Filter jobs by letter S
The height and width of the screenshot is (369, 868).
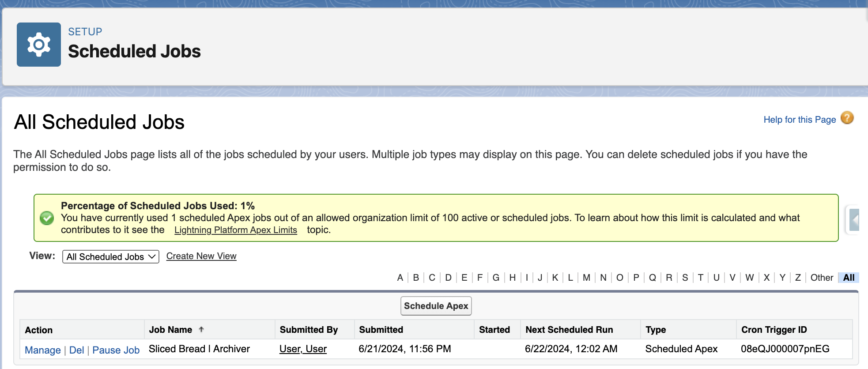tap(685, 278)
